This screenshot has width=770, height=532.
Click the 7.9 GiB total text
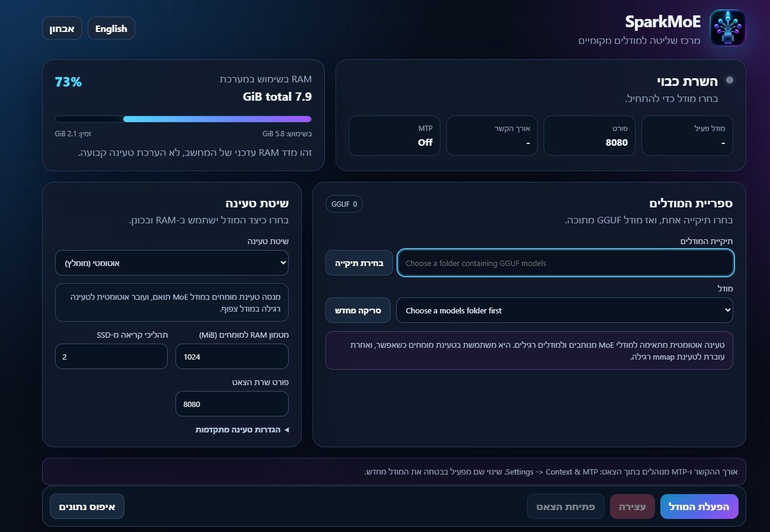(x=277, y=97)
